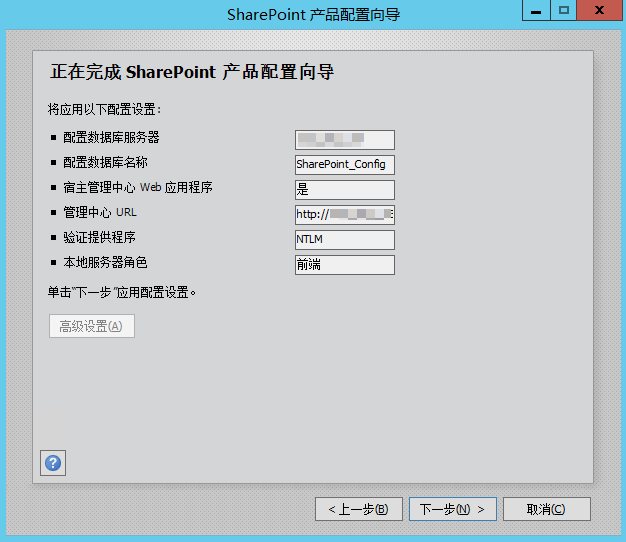Screen dimensions: 626x542
Task: Click the heading 正在完成 SharePoint 产品配置向导
Action: [x=192, y=72]
